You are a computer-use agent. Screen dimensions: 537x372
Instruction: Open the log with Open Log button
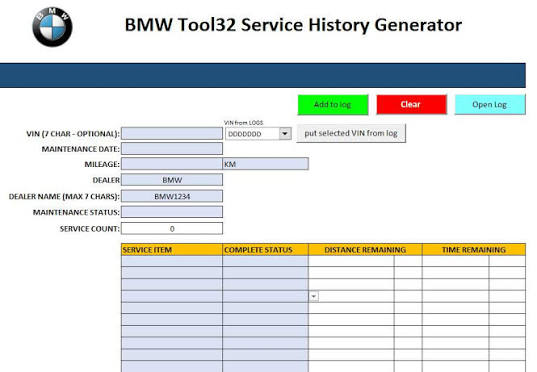pyautogui.click(x=490, y=104)
